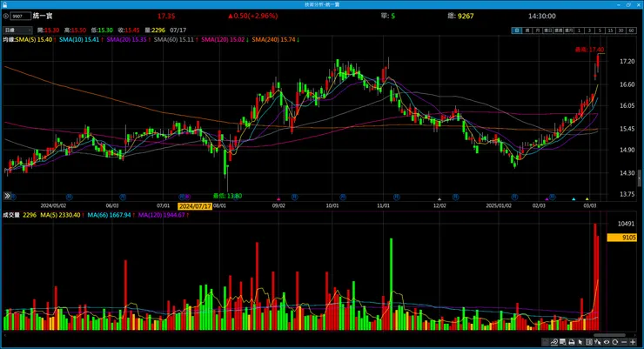
Task: Click the SMA(20) 15.35 indicator label
Action: 126,40
